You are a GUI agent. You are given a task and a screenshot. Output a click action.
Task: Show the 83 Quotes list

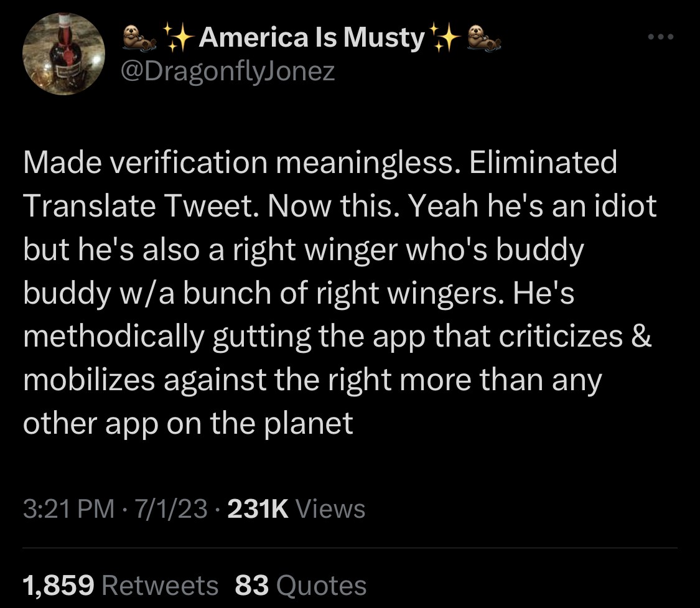pyautogui.click(x=252, y=586)
